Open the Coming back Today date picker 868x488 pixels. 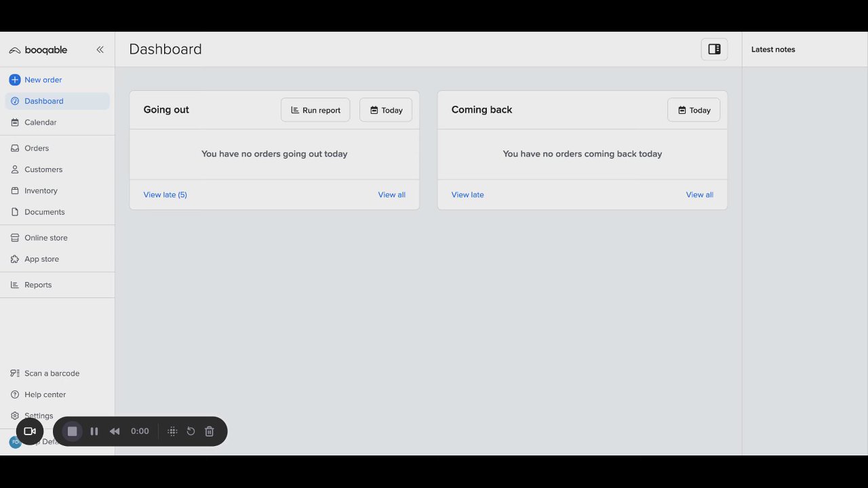click(694, 110)
